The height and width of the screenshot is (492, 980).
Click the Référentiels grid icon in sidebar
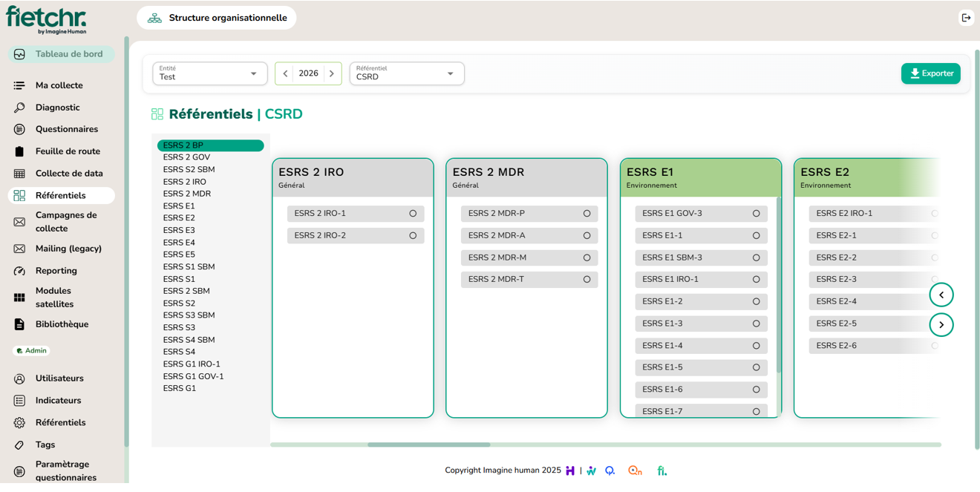[19, 195]
